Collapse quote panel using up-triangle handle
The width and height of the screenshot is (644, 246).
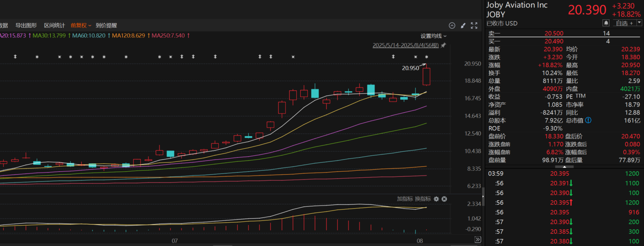coord(564,166)
